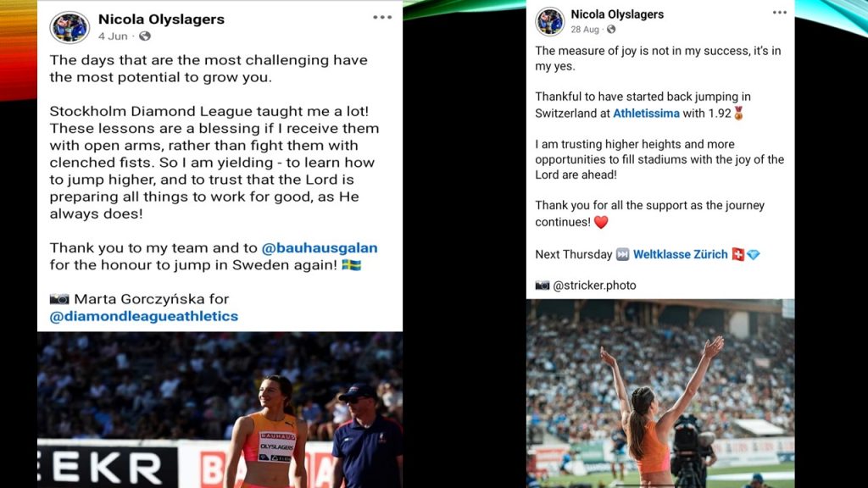Click the 4 Jun post's profile avatar
The image size is (868, 488).
70,27
